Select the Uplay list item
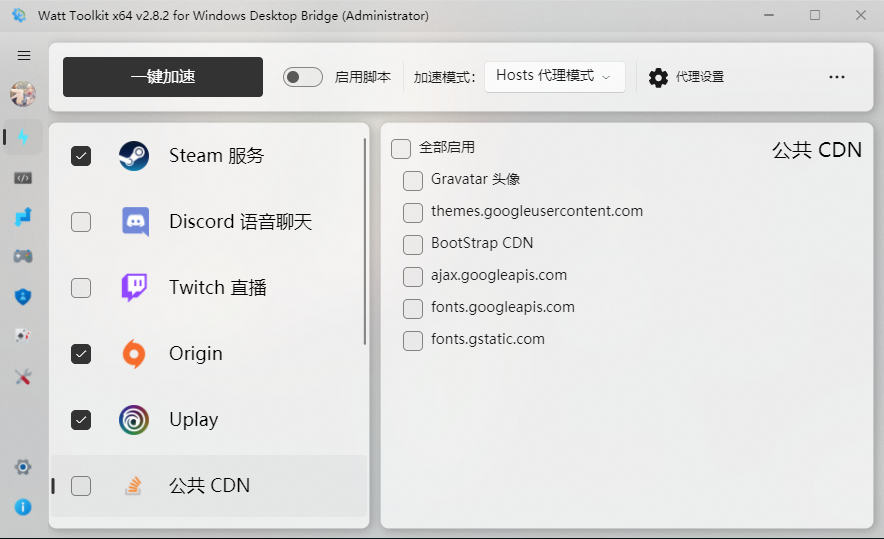This screenshot has width=884, height=539. (x=209, y=420)
